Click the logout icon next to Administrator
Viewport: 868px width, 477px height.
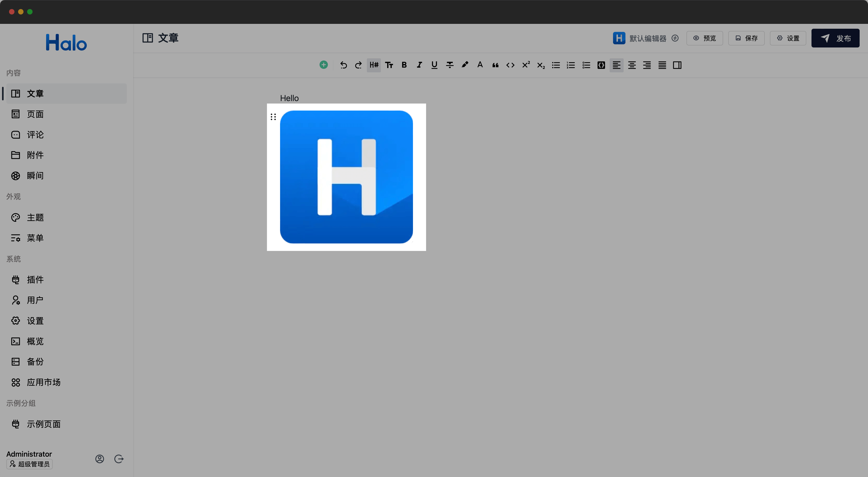coord(119,459)
